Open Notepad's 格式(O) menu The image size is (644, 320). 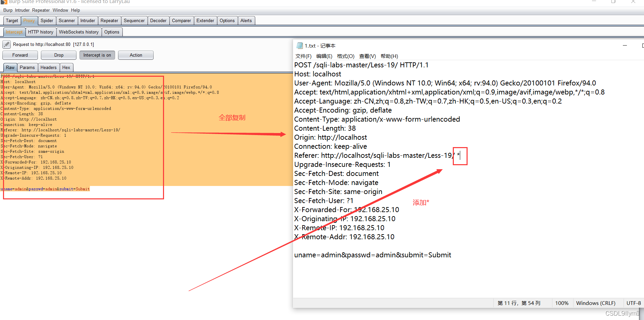coord(345,56)
